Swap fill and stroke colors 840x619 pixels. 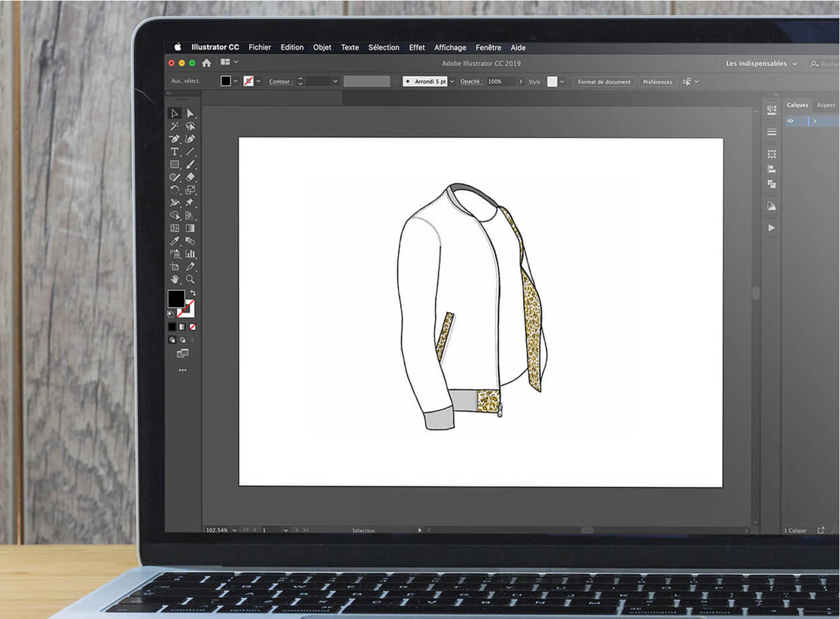pos(192,293)
